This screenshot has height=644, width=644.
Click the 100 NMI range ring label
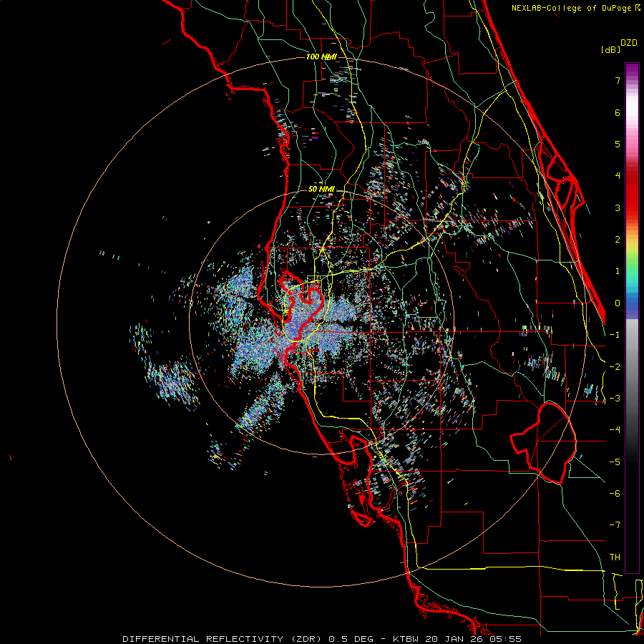pos(321,57)
